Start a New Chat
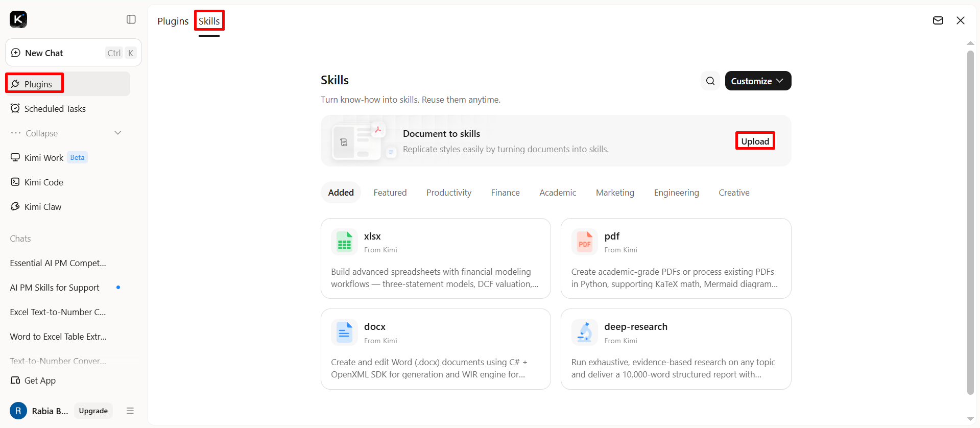 point(74,53)
